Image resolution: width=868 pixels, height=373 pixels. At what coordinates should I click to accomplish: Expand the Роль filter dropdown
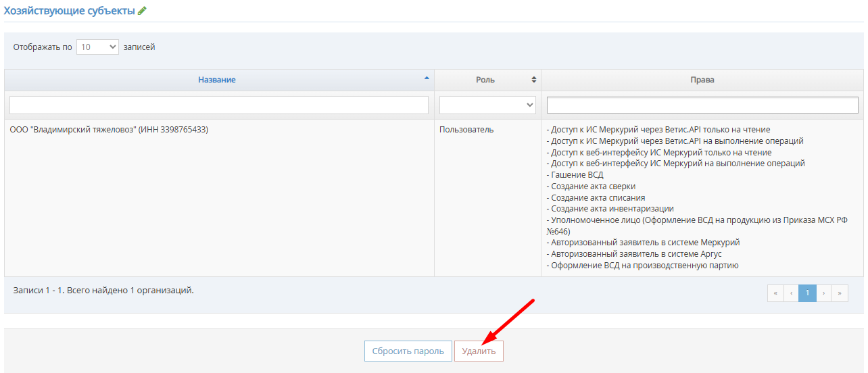point(487,105)
